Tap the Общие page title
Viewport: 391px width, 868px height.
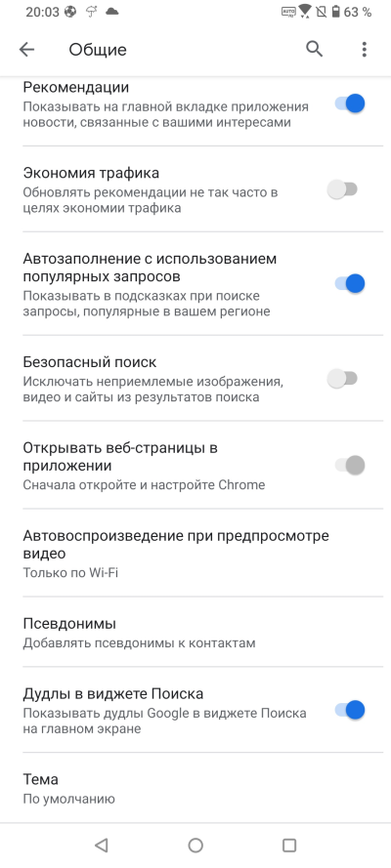(x=98, y=50)
